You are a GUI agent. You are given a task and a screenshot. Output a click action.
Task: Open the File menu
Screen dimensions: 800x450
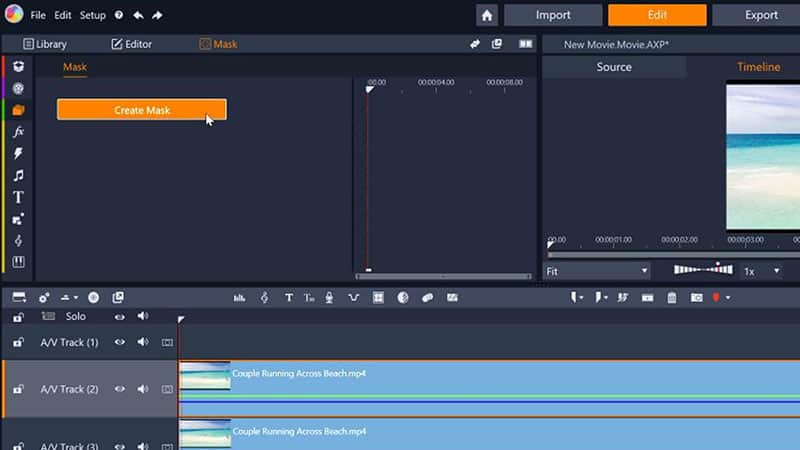click(38, 15)
